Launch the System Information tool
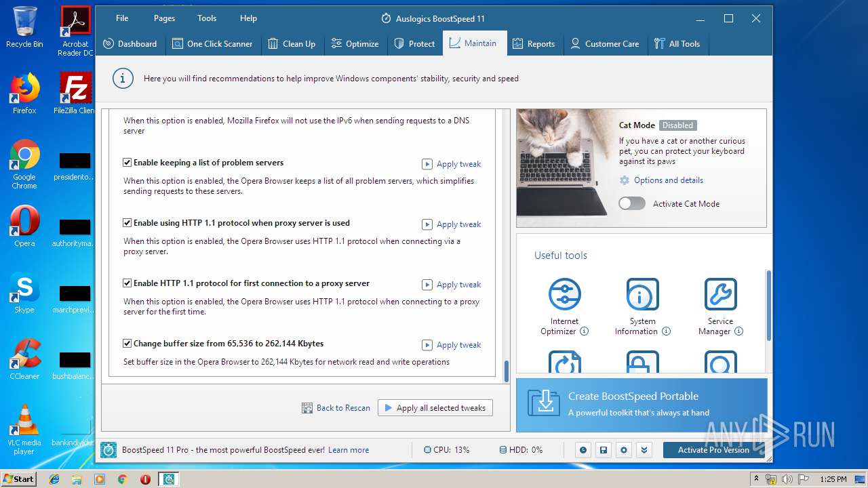868x488 pixels. pos(642,294)
